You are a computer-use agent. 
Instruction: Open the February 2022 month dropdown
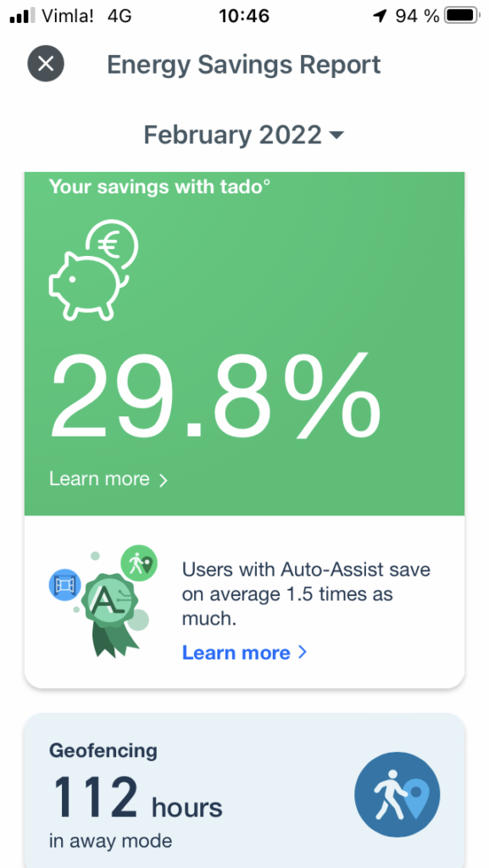pyautogui.click(x=244, y=135)
